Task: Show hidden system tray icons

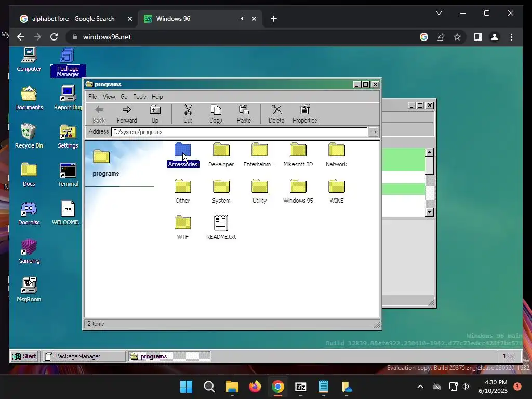Action: point(420,387)
